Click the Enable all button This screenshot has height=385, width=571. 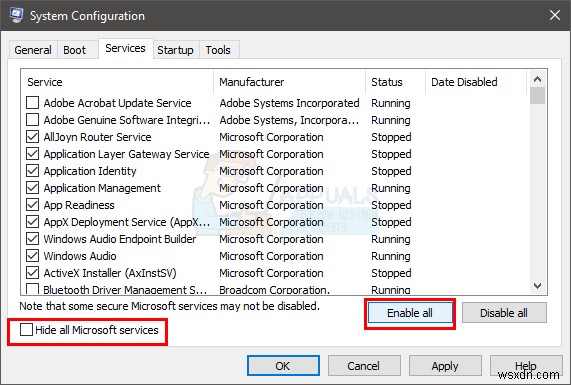pyautogui.click(x=410, y=313)
